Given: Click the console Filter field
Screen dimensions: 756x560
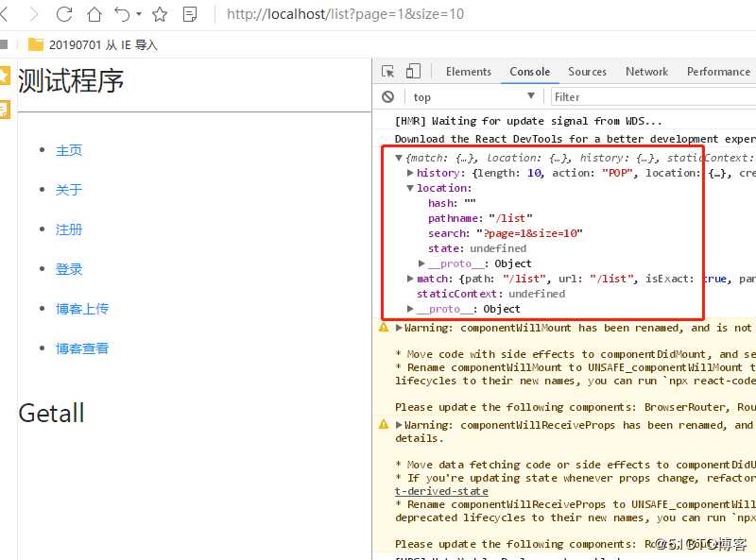Looking at the screenshot, I should [653, 97].
